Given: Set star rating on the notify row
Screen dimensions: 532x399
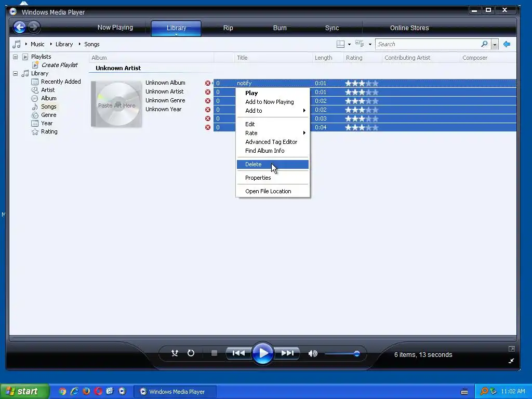Looking at the screenshot, I should click(x=362, y=83).
